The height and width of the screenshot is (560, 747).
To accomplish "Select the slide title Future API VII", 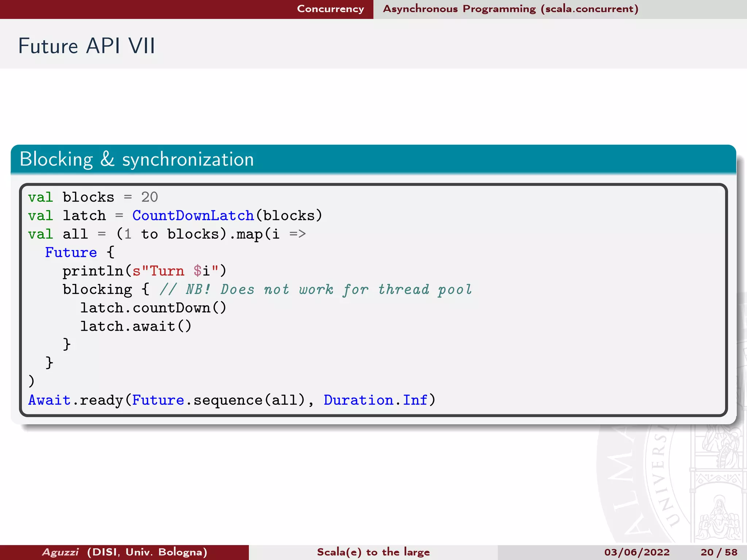I will (x=87, y=46).
